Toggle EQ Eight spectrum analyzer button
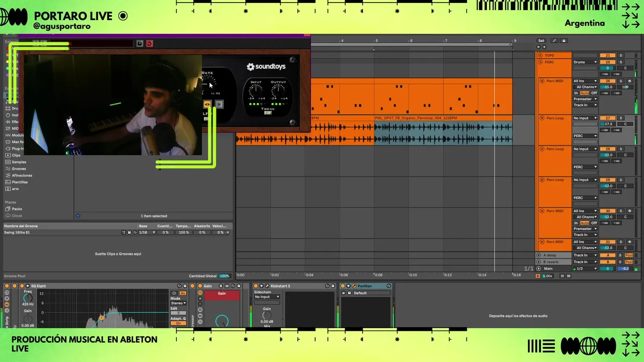This screenshot has height=362, width=644. pos(183,293)
